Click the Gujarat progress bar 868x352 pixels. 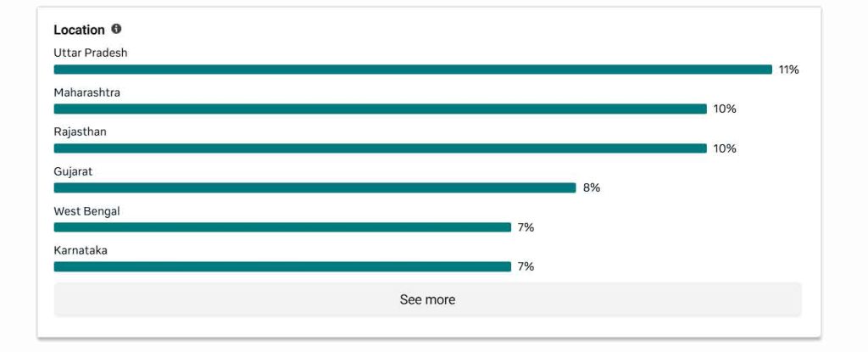[x=314, y=187]
